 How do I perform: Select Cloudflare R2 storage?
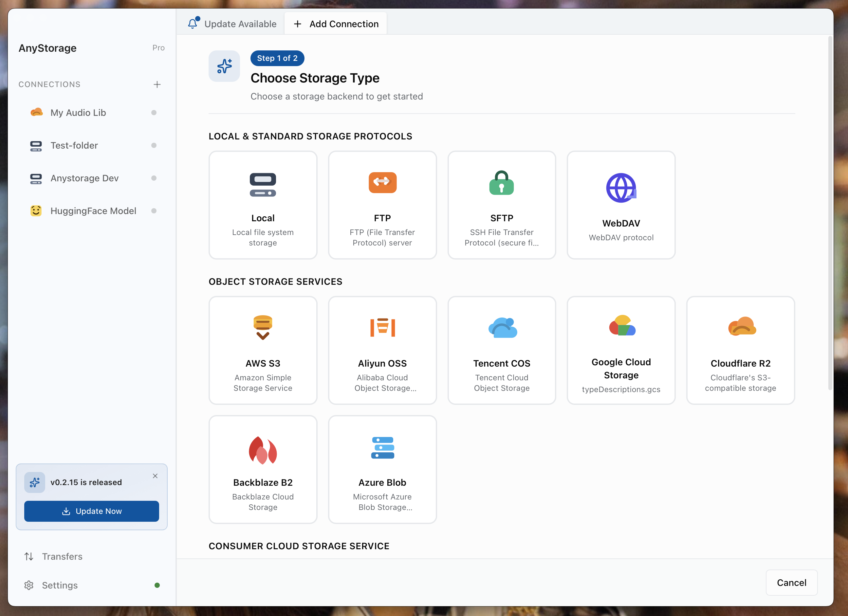tap(740, 350)
